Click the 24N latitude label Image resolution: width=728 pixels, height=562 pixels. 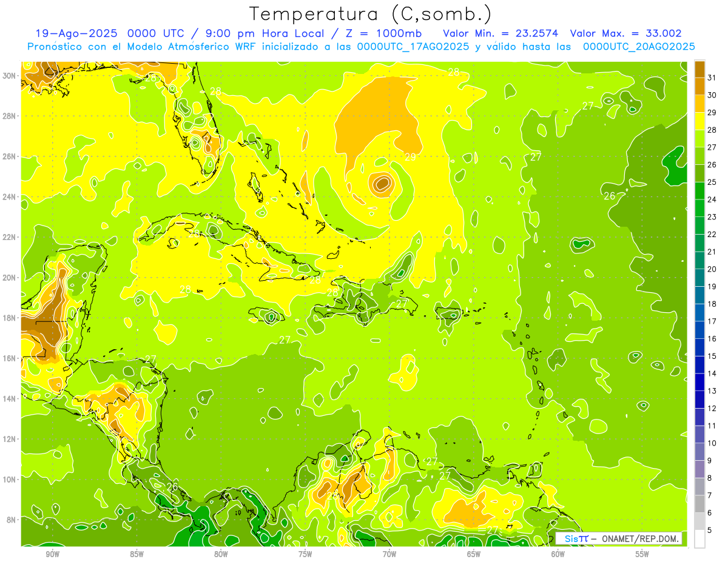(x=10, y=196)
